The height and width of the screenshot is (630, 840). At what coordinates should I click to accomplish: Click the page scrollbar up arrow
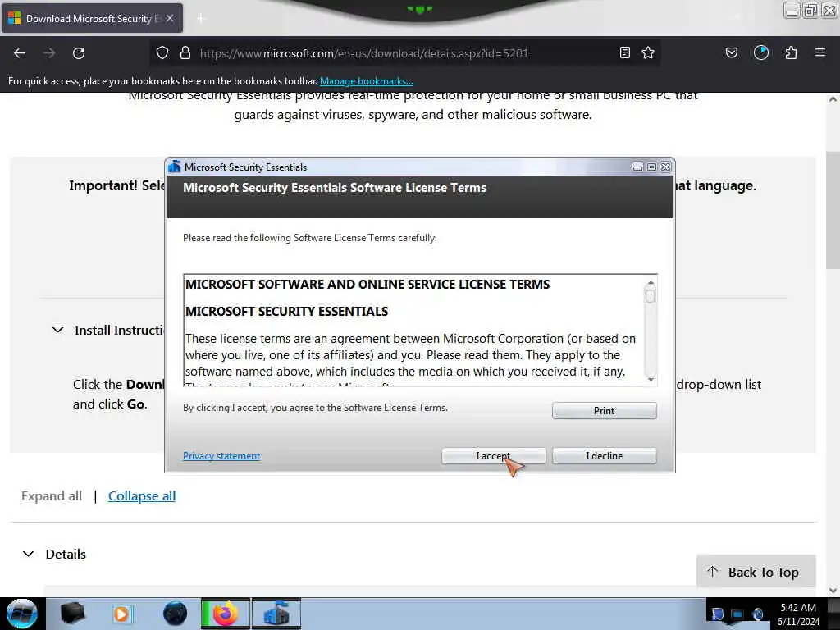click(x=833, y=99)
